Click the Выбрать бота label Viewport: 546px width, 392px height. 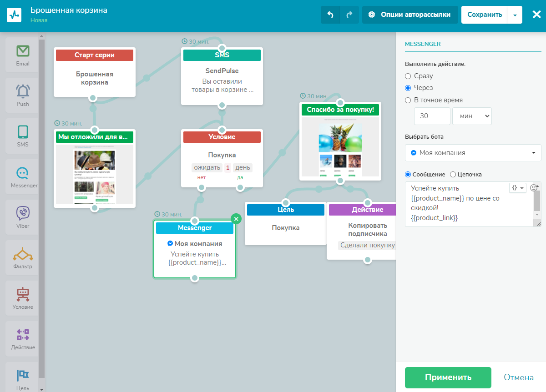click(424, 136)
